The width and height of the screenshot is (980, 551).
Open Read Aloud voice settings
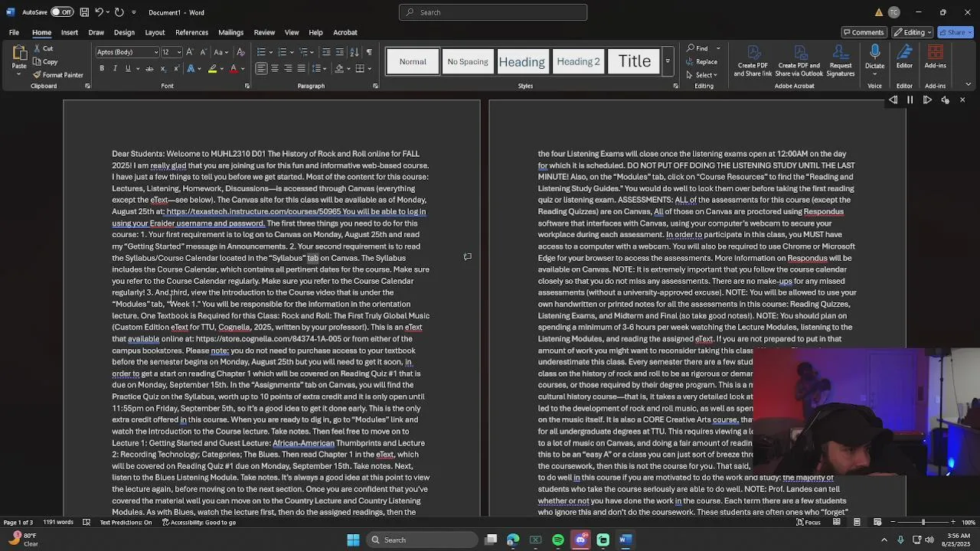click(x=946, y=100)
